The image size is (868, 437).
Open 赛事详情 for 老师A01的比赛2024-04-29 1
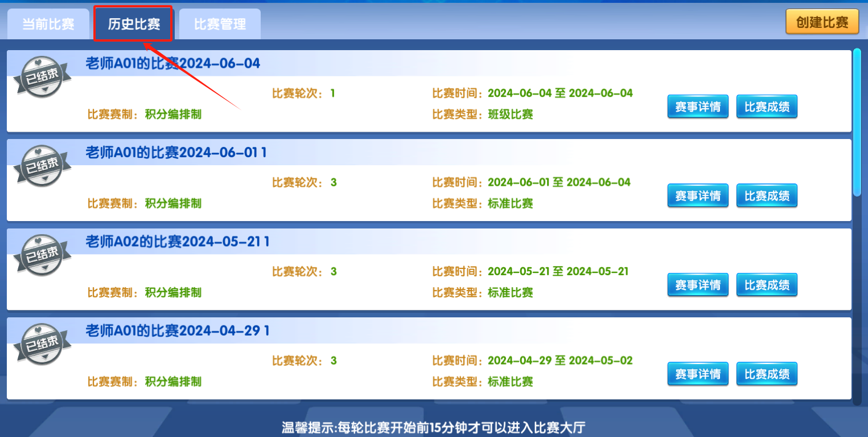click(x=698, y=374)
